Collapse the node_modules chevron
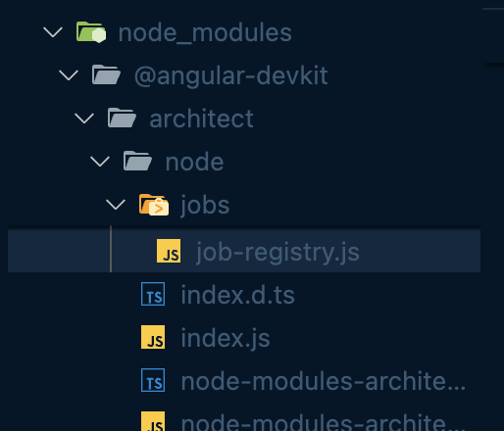This screenshot has height=431, width=504. (53, 32)
